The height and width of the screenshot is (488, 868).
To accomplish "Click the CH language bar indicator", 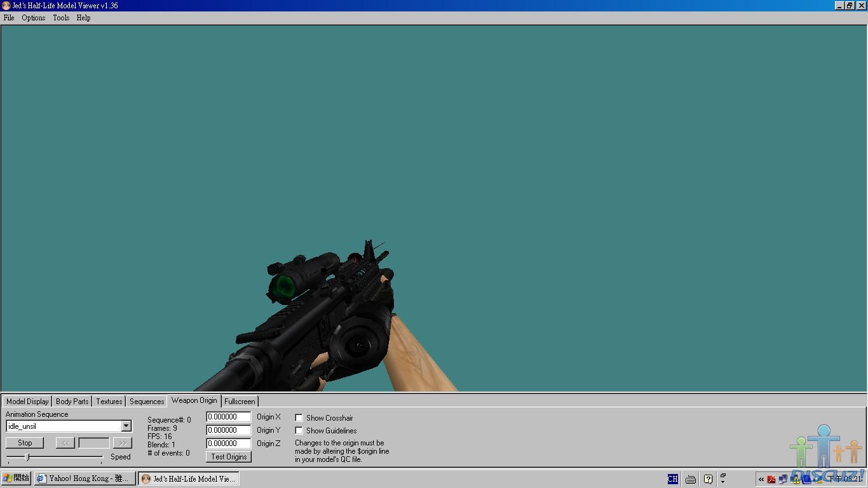I will coord(672,479).
